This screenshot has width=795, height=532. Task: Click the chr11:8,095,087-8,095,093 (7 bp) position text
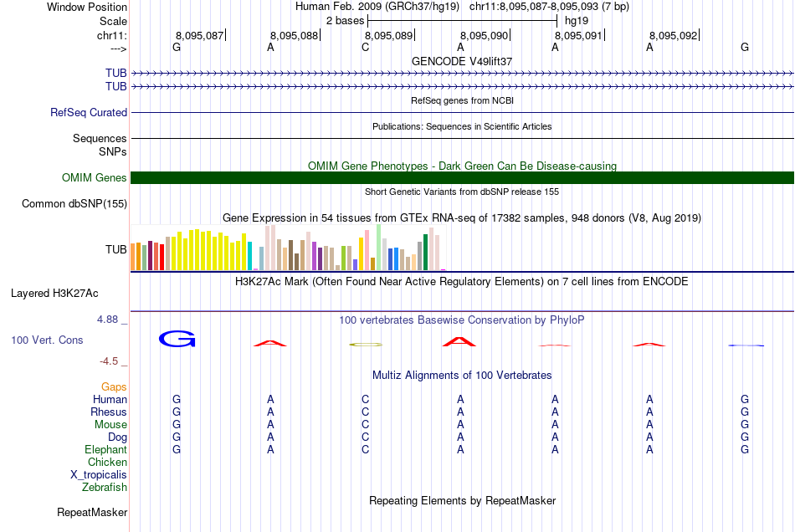[549, 7]
